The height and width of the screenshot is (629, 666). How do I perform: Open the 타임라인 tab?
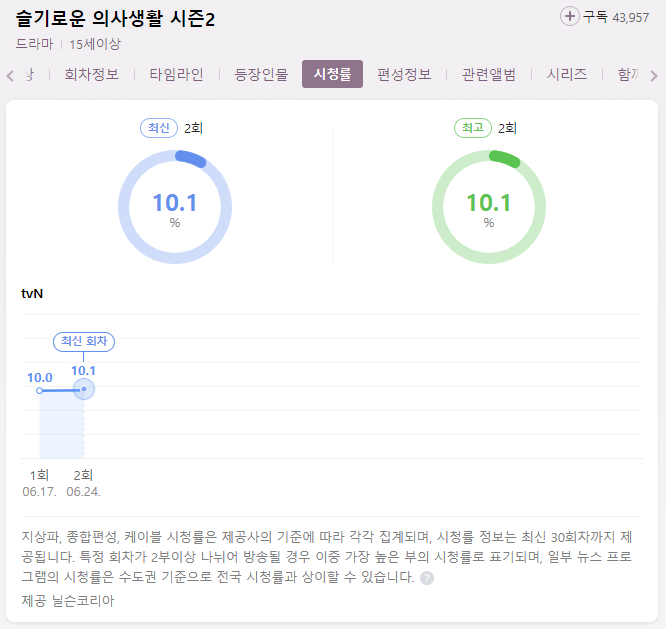click(x=176, y=74)
